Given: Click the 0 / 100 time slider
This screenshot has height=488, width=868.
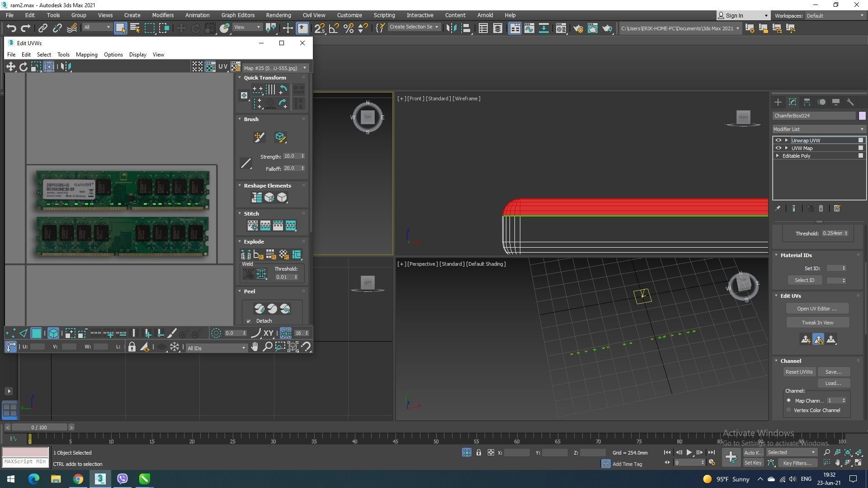Looking at the screenshot, I should 39,427.
